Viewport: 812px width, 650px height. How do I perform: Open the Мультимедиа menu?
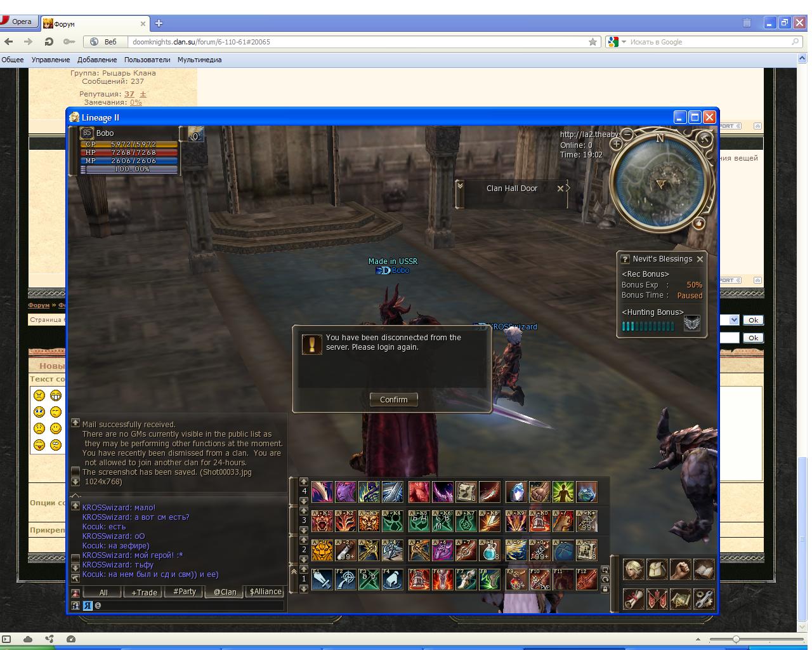(199, 60)
